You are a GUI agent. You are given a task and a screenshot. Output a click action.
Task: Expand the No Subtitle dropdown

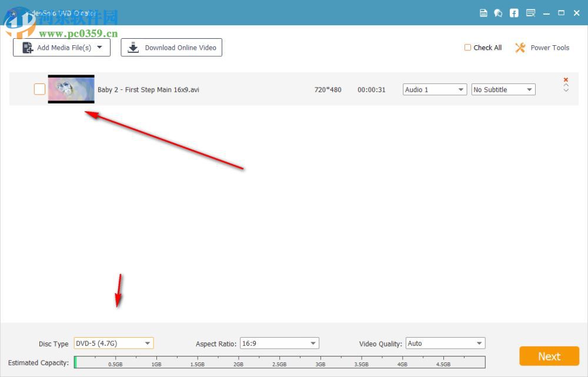click(503, 89)
